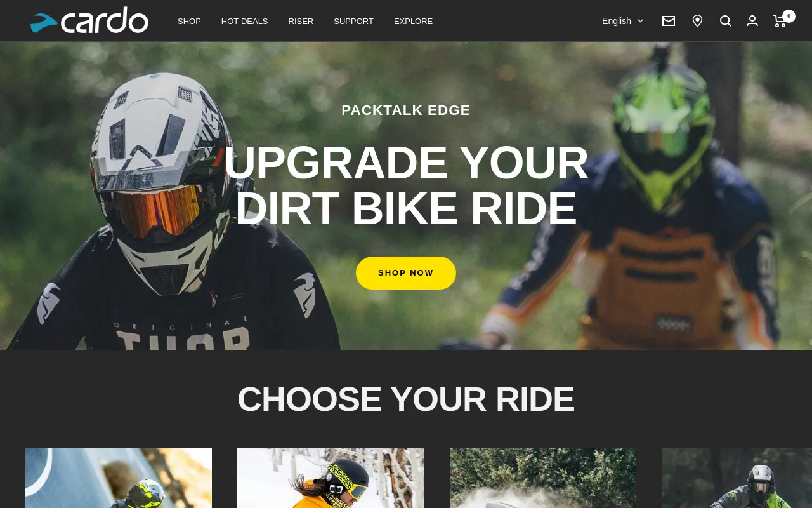The width and height of the screenshot is (812, 508).
Task: Open the shopping cart icon
Action: coord(780,21)
